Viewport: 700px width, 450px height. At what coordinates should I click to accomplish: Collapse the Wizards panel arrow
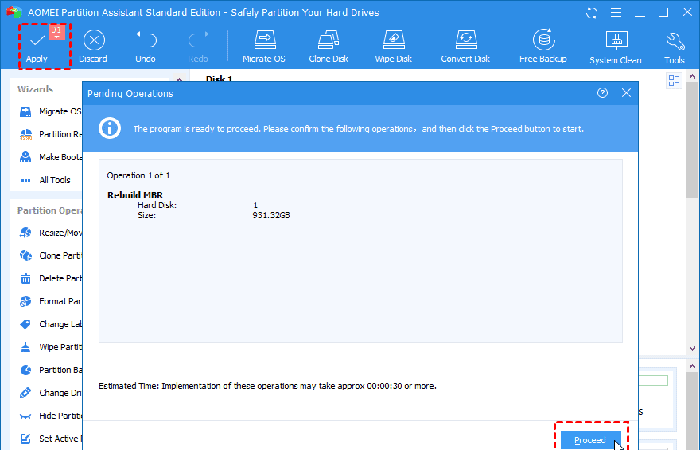(179, 80)
